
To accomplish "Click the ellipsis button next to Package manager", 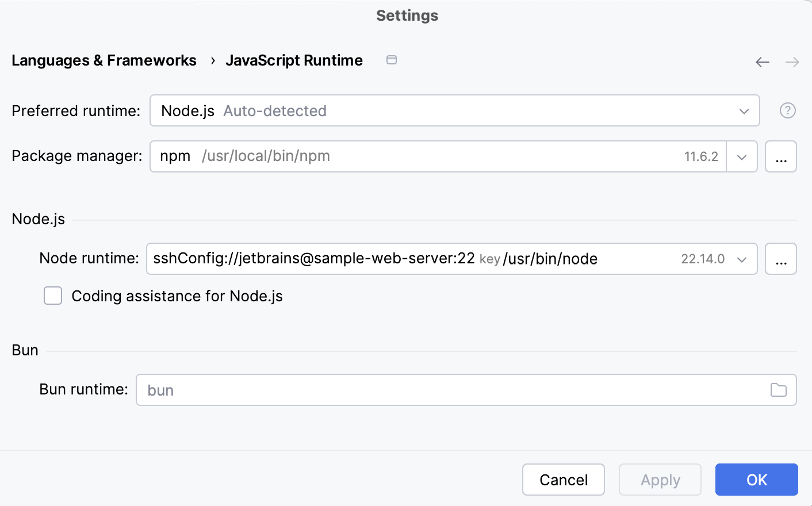I will pos(781,156).
